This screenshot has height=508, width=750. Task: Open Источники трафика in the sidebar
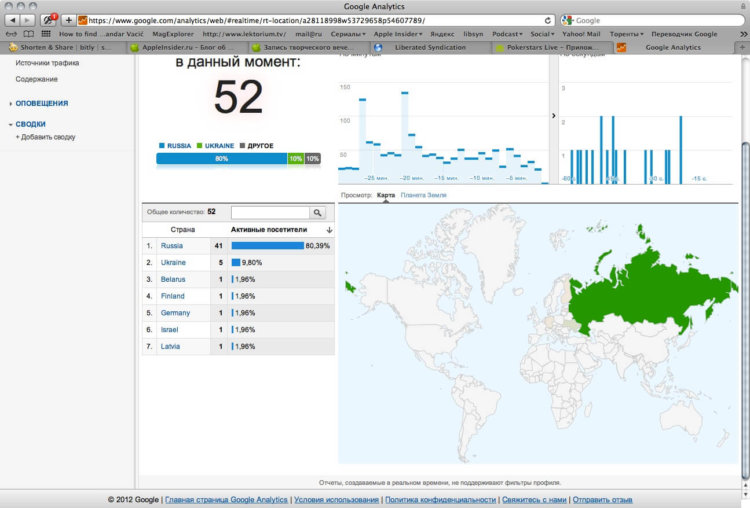47,63
